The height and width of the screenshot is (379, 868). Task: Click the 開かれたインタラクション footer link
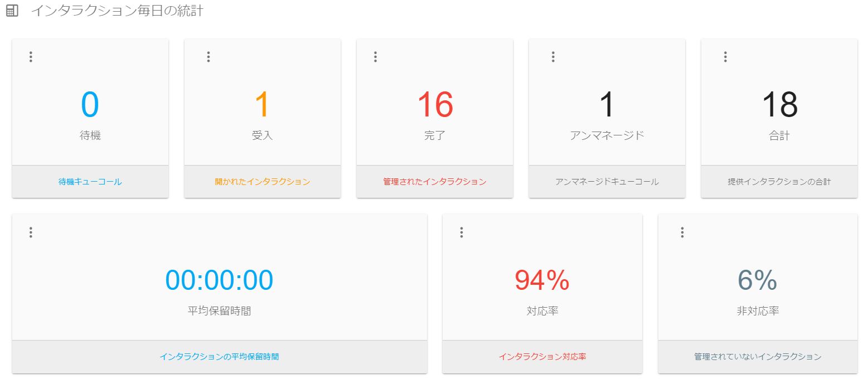[262, 182]
